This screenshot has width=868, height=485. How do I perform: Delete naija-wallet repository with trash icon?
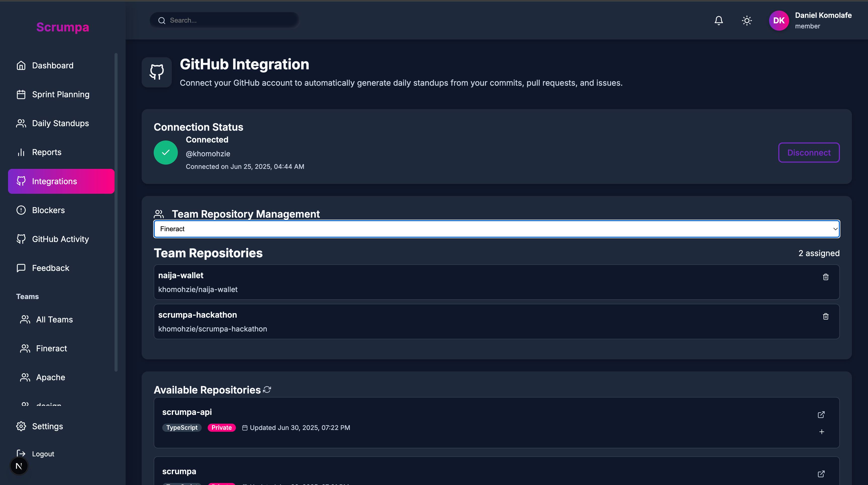[826, 277]
